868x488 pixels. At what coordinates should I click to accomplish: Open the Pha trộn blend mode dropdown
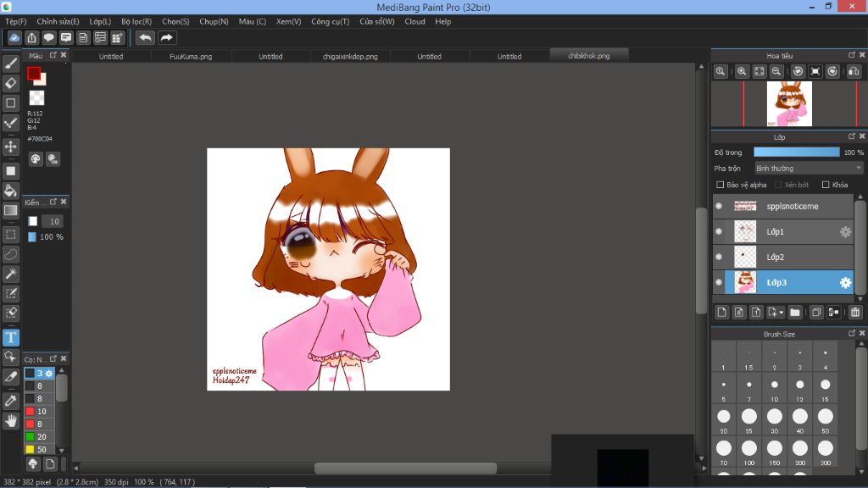point(809,169)
